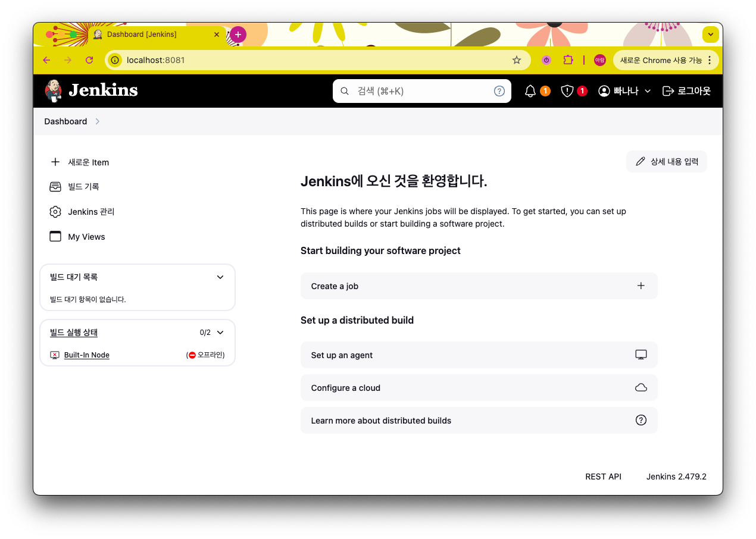Click Configure a cloud

tap(479, 388)
